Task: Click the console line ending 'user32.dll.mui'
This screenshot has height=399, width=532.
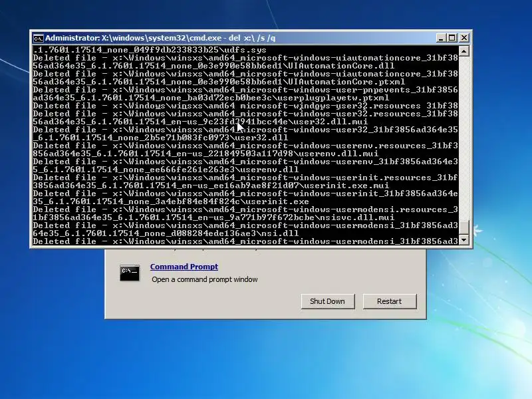Action: click(200, 122)
